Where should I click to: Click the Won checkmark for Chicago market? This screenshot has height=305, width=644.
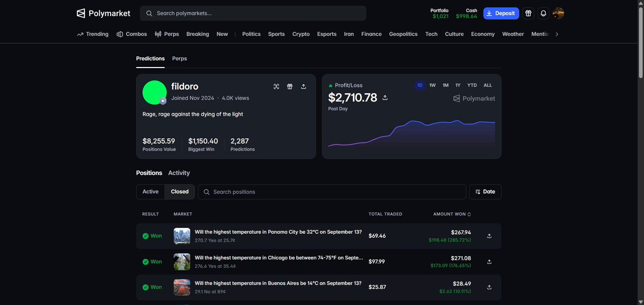point(145,262)
